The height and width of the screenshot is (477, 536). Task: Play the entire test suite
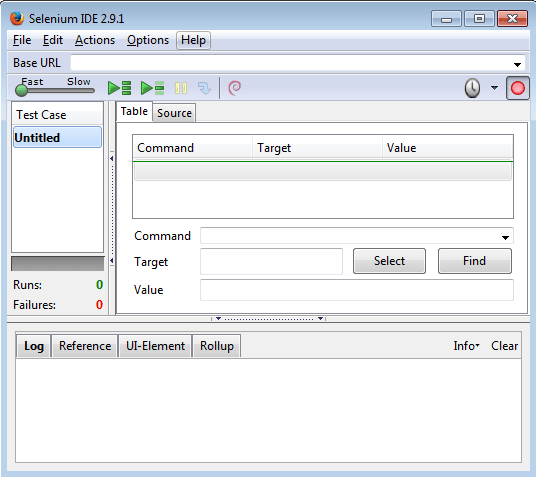(x=119, y=88)
